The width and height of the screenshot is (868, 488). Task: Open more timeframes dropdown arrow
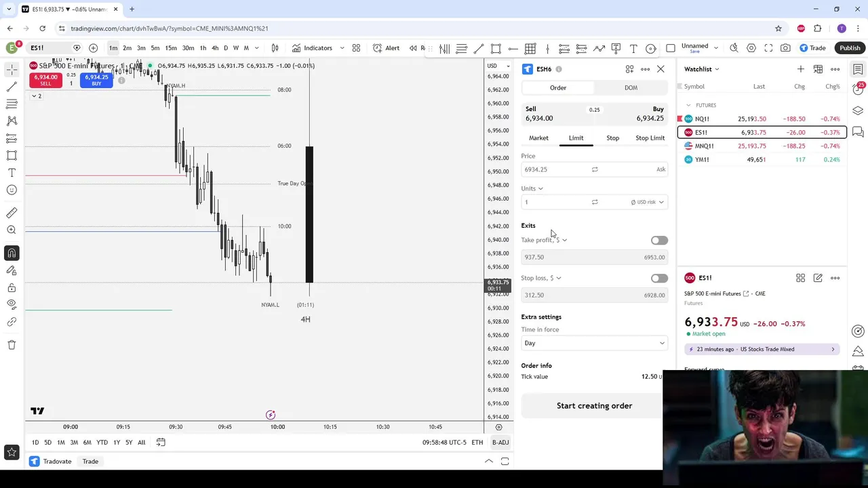click(256, 48)
